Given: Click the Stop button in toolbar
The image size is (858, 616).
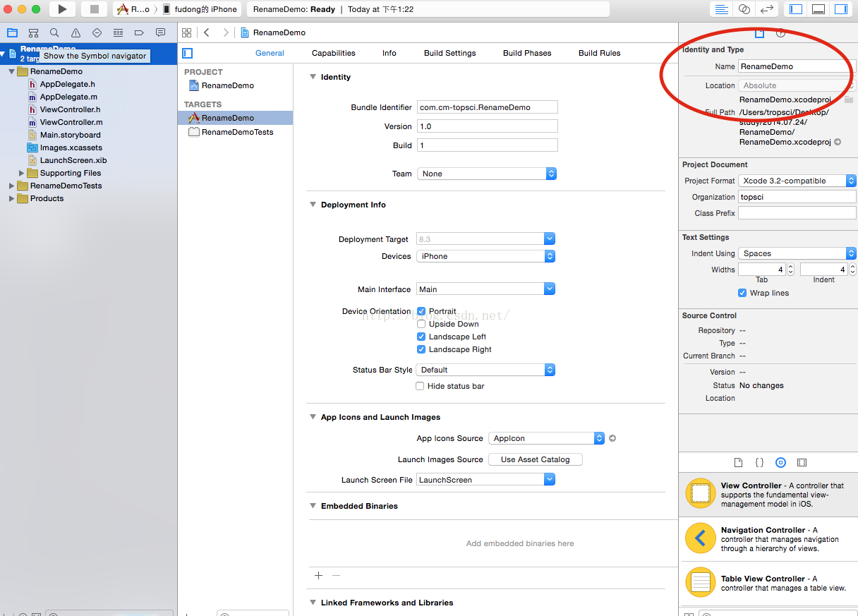Looking at the screenshot, I should [94, 9].
